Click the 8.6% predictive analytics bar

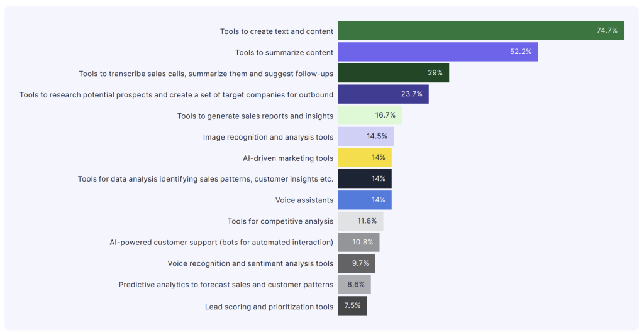point(355,285)
